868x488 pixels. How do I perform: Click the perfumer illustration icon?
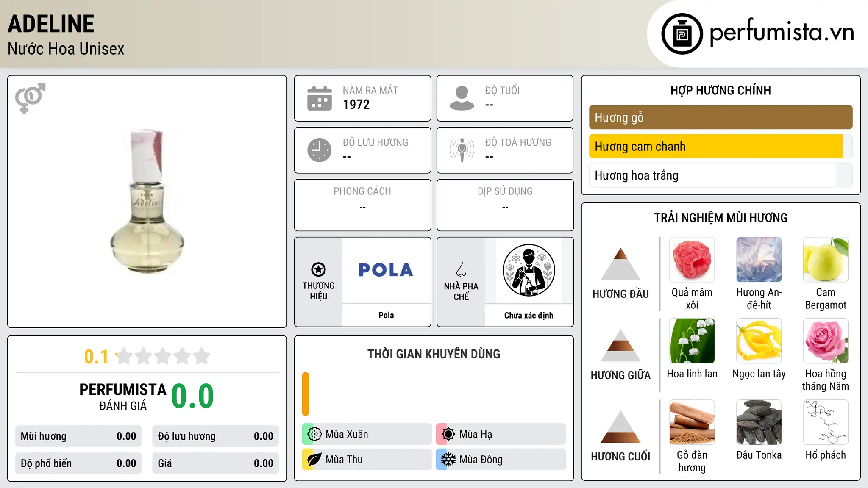coord(529,270)
